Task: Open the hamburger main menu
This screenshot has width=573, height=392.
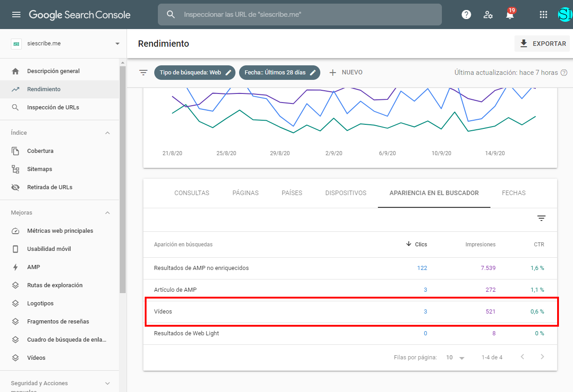Action: pos(16,15)
